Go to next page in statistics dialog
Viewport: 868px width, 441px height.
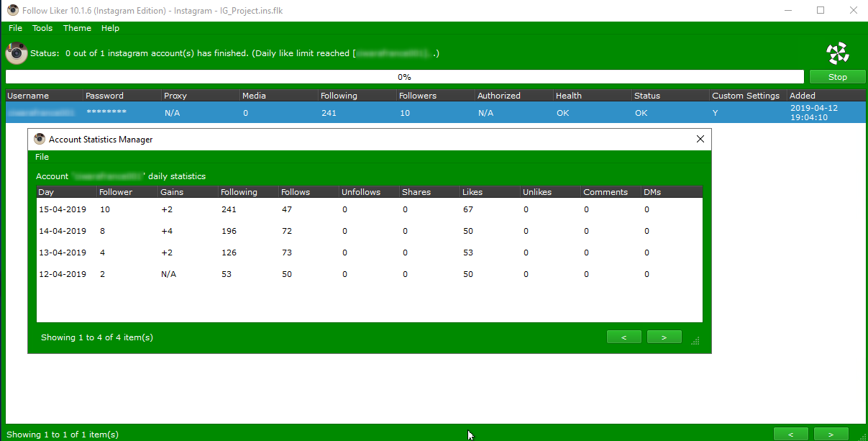tap(664, 337)
